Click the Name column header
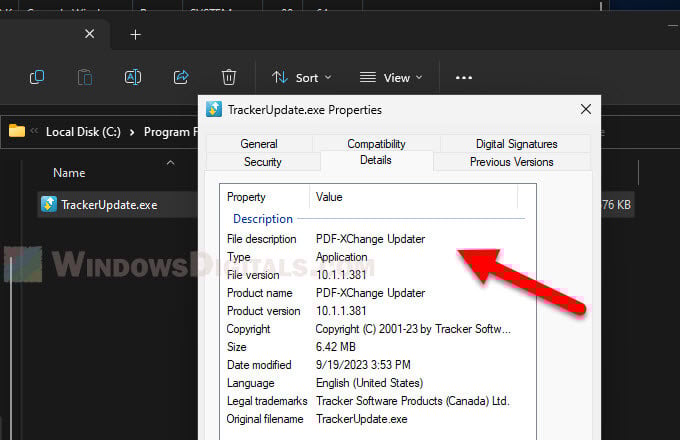This screenshot has width=680, height=440. pyautogui.click(x=69, y=173)
